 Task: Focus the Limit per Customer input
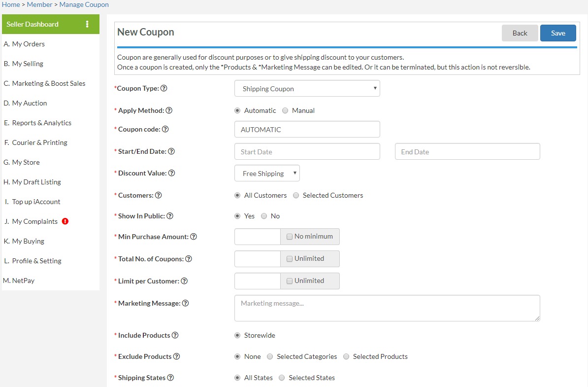[258, 281]
